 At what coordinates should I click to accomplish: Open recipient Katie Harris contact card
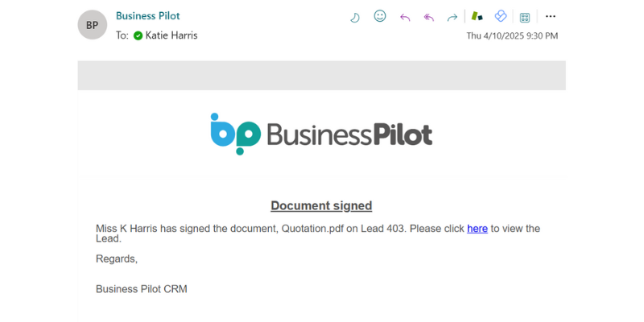click(x=171, y=35)
